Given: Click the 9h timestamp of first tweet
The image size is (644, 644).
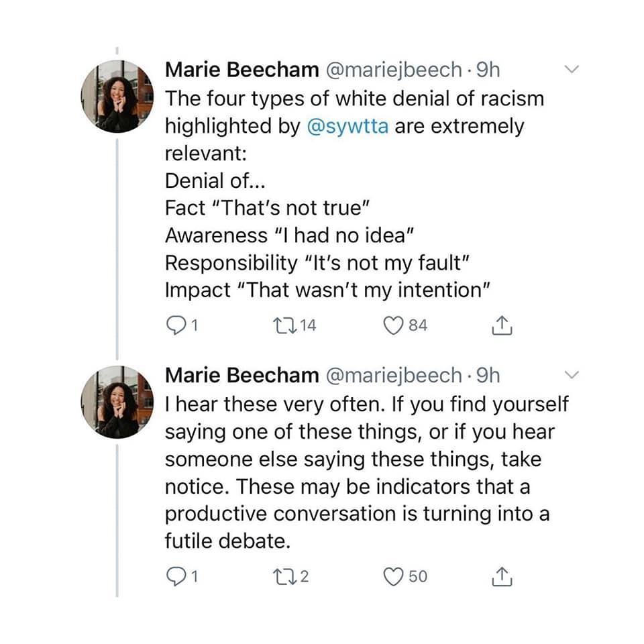Looking at the screenshot, I should tap(488, 69).
